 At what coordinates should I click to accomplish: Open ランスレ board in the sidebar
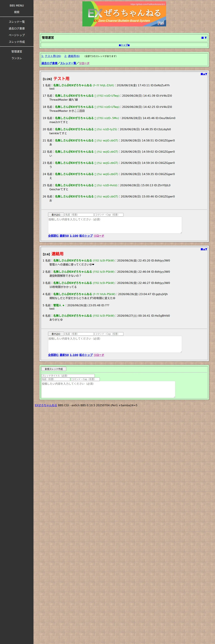click(17, 58)
